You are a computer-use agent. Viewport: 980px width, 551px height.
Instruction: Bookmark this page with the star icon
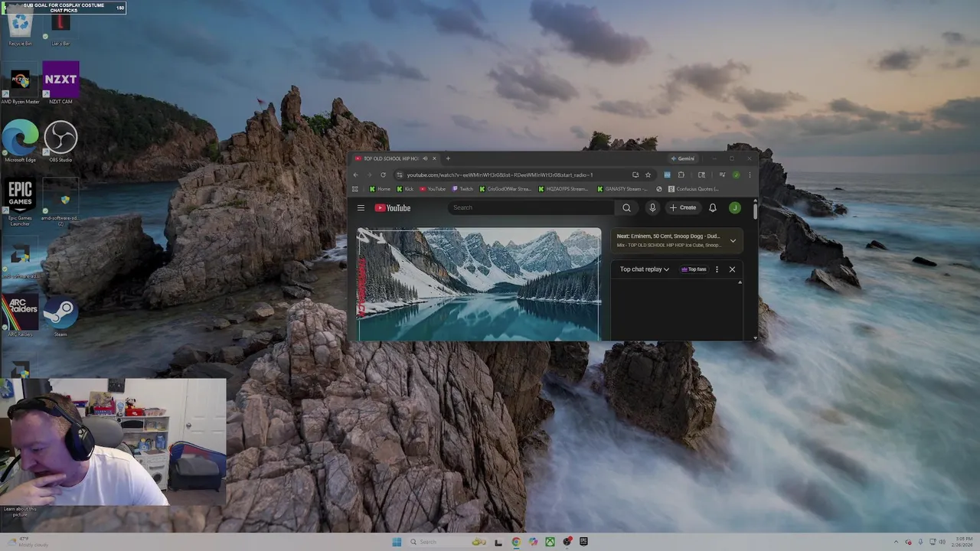(x=648, y=174)
